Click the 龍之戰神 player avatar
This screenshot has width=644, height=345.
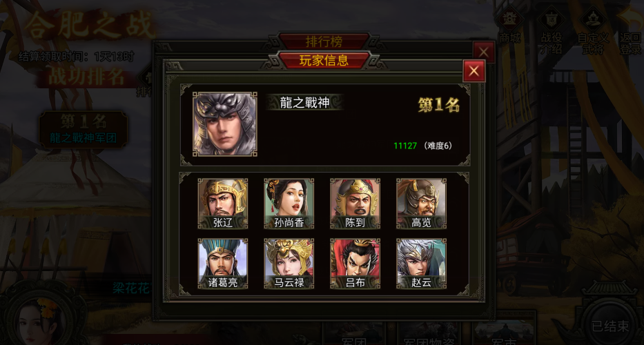pyautogui.click(x=224, y=124)
